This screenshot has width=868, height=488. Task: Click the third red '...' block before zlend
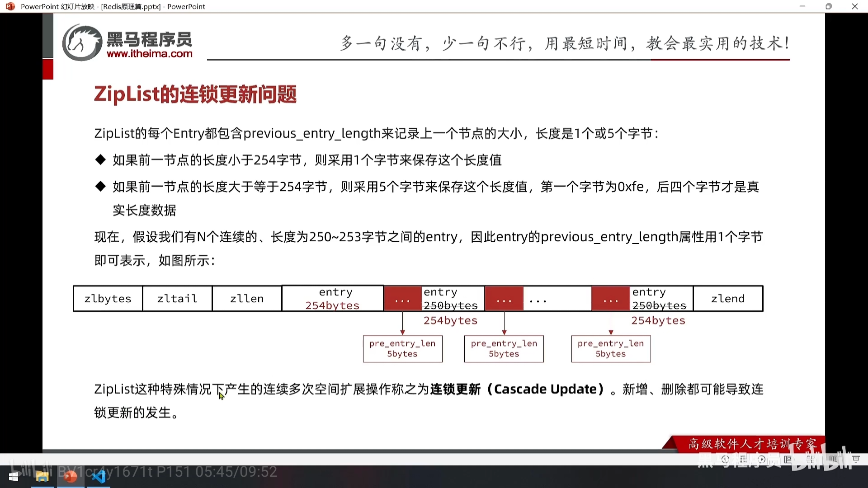tap(611, 299)
